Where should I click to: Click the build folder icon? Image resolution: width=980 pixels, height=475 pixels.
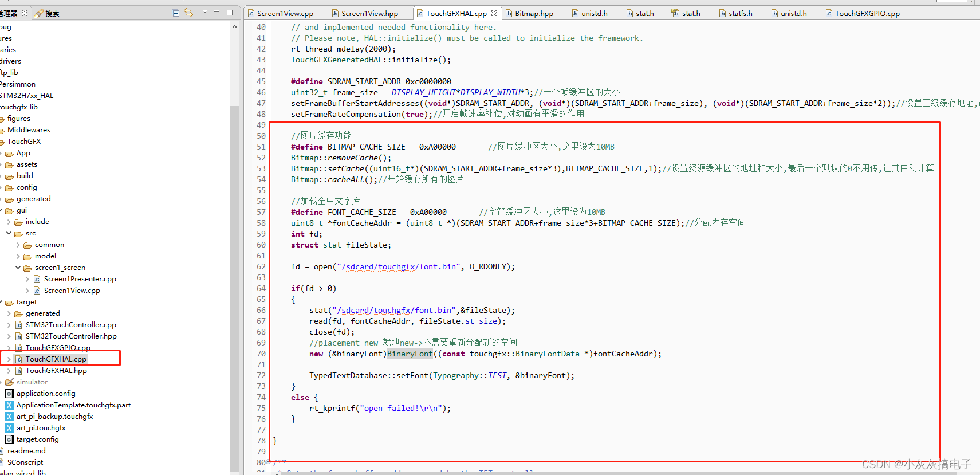click(9, 176)
